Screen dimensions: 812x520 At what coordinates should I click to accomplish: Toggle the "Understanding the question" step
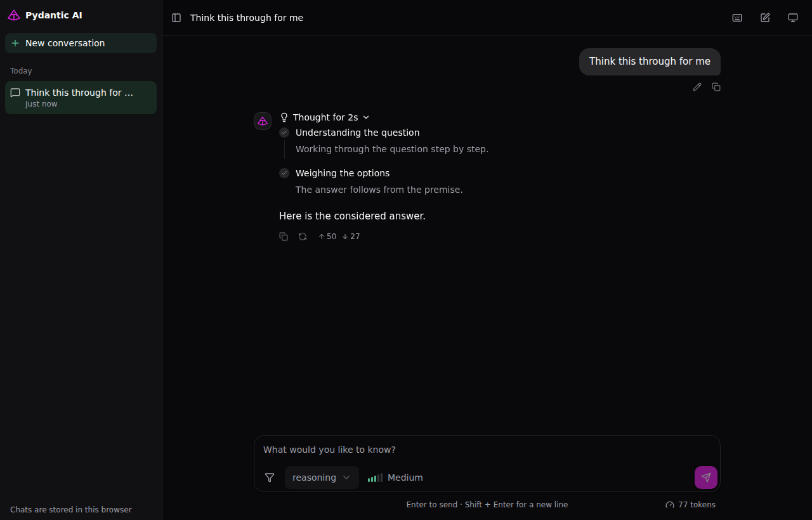(x=358, y=133)
